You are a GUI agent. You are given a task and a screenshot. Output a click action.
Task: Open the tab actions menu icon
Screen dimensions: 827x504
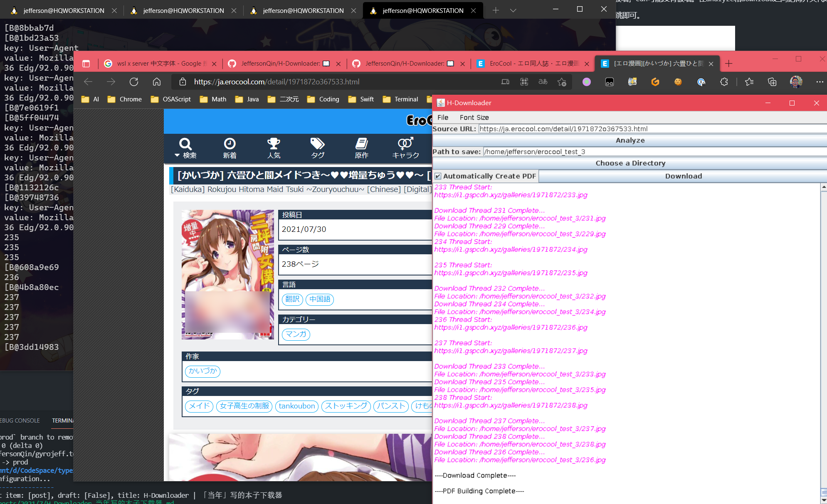click(86, 64)
